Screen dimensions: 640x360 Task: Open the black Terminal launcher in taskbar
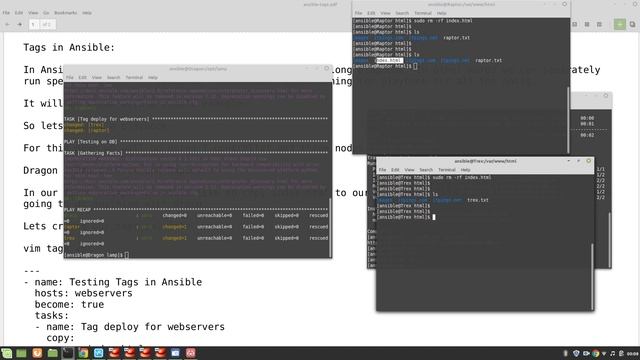(68, 353)
